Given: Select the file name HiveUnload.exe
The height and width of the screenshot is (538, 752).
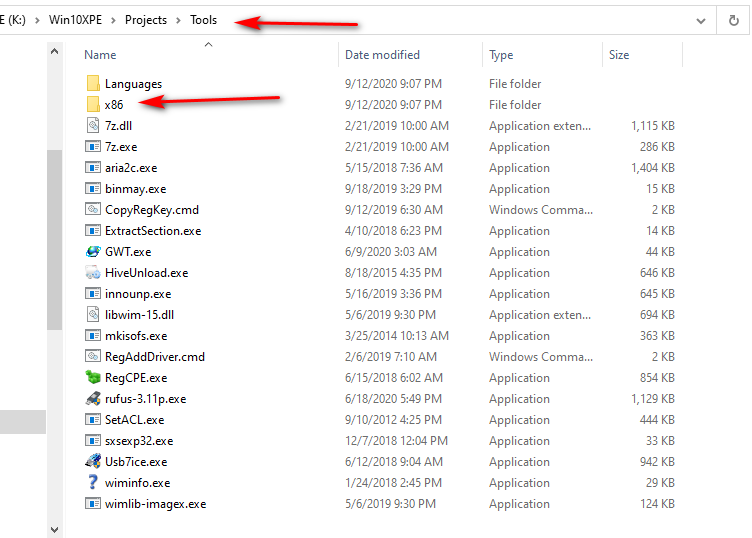Looking at the screenshot, I should 147,273.
